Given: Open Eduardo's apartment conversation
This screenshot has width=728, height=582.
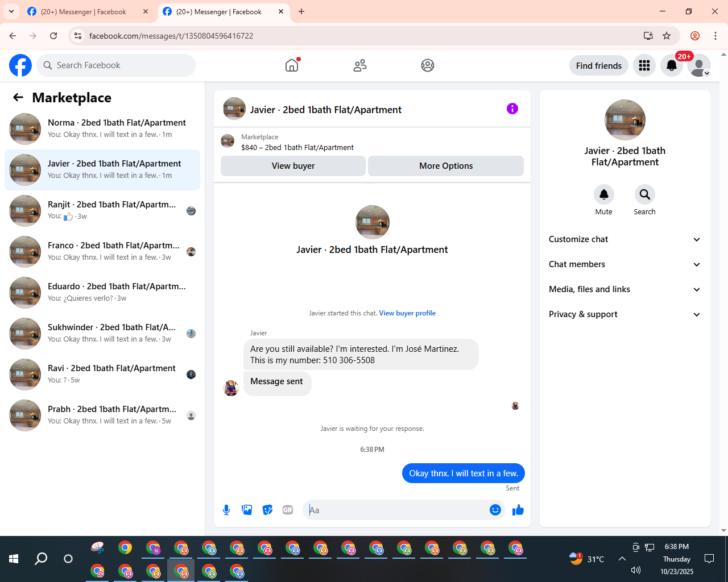Looking at the screenshot, I should click(102, 293).
